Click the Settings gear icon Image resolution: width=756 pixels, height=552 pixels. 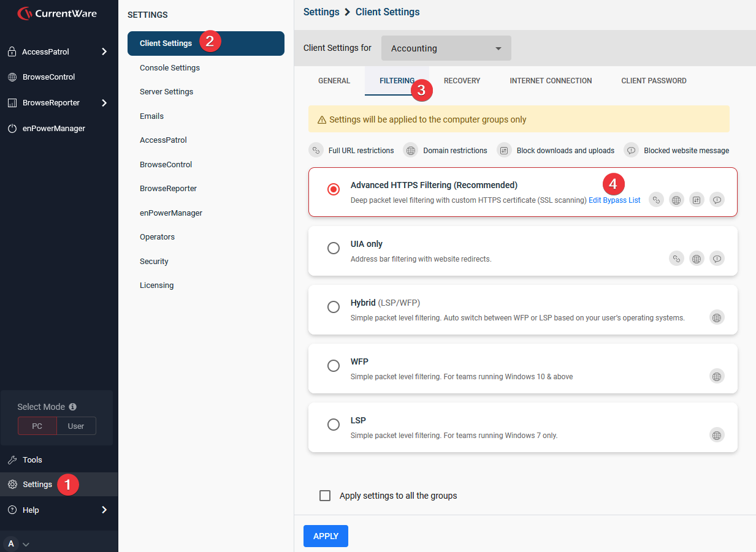12,485
